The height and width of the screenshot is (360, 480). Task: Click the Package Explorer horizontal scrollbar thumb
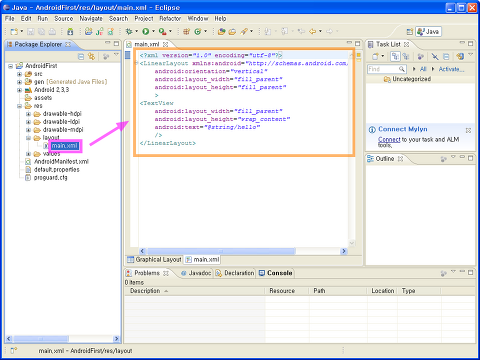[41, 339]
